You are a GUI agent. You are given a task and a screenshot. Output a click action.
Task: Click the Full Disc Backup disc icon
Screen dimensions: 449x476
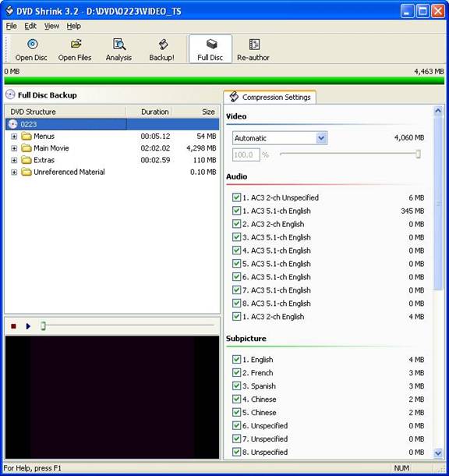[x=10, y=94]
